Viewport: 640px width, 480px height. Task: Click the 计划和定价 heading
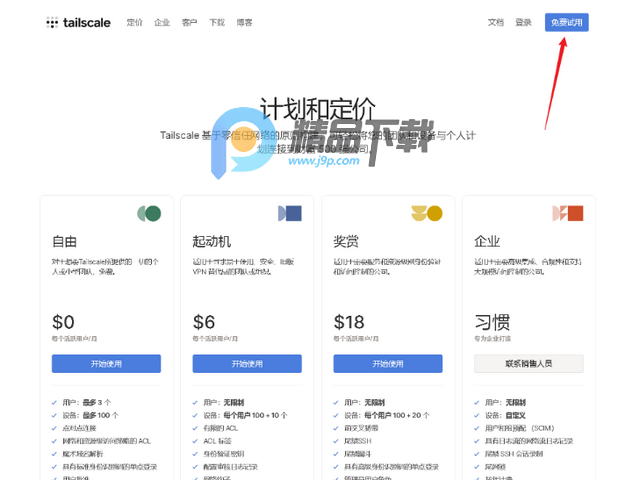[x=318, y=109]
